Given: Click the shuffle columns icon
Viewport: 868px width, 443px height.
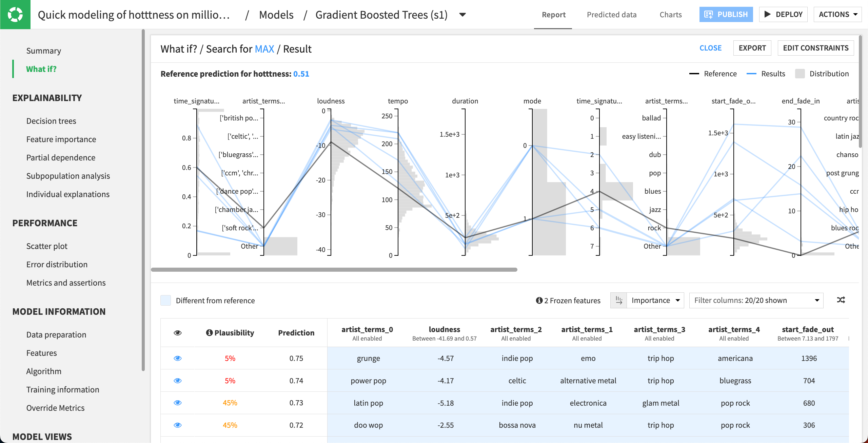Looking at the screenshot, I should click(x=841, y=300).
